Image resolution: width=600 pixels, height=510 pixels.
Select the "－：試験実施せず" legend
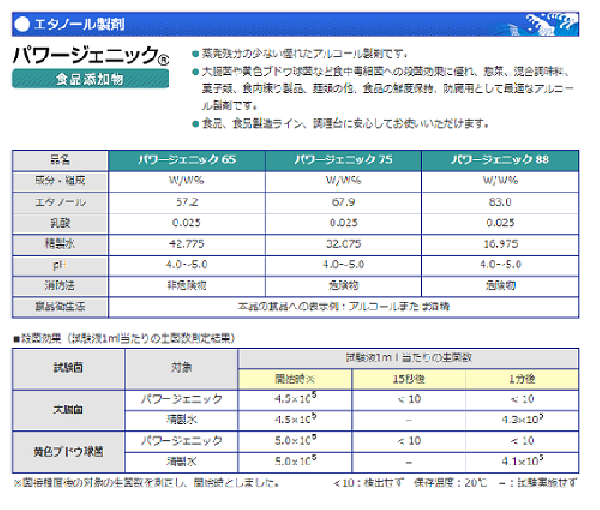click(x=538, y=483)
